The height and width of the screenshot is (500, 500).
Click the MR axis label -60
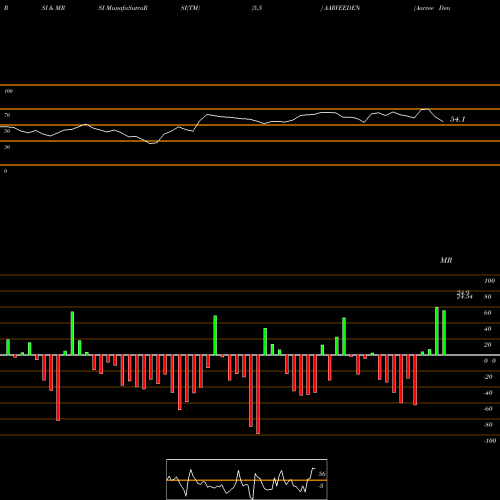coord(488,409)
